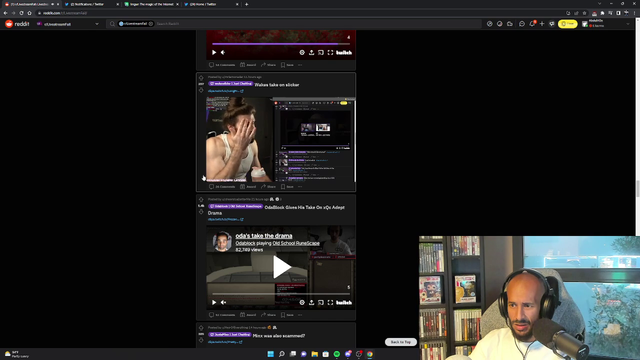Downvote the Odablock xQc Adept Drama post

click(201, 212)
